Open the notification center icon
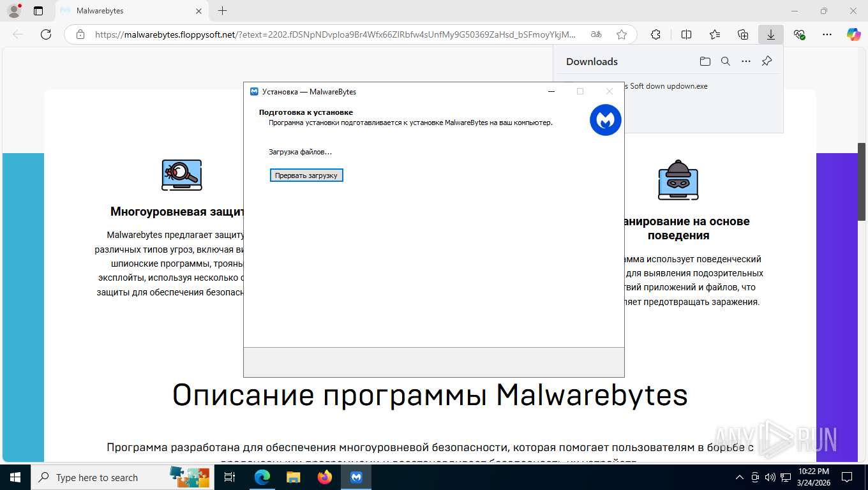This screenshot has width=868, height=490. (x=847, y=477)
